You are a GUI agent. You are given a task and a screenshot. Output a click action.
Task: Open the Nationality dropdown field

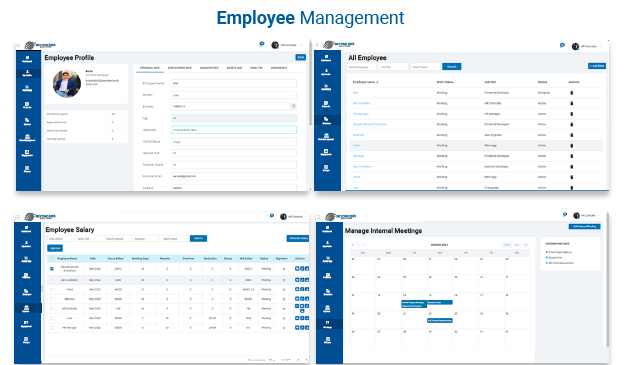coord(234,130)
